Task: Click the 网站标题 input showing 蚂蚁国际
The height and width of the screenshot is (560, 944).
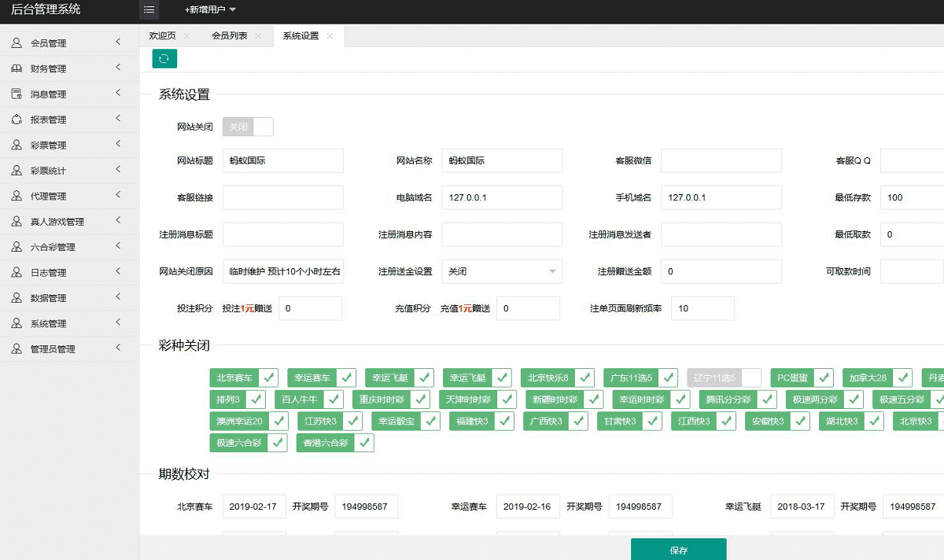Action: click(282, 160)
